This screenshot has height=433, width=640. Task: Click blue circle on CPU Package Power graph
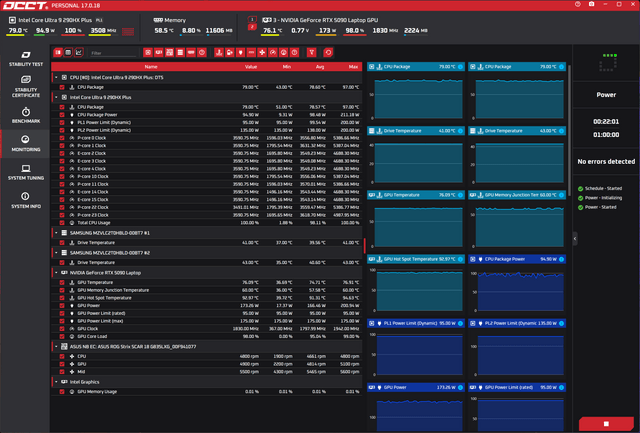(561, 259)
